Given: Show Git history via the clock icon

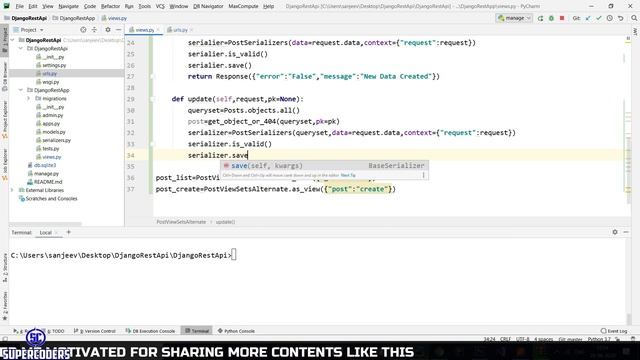Looking at the screenshot, I should [x=610, y=18].
